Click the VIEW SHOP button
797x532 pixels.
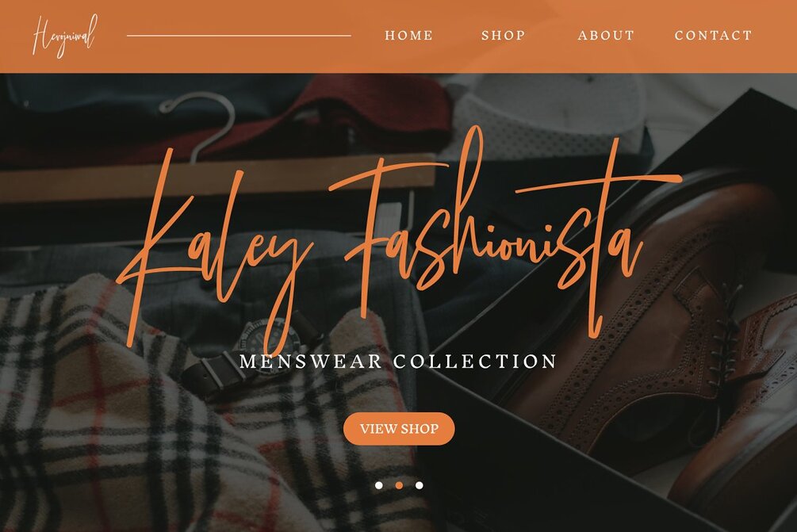(x=399, y=429)
